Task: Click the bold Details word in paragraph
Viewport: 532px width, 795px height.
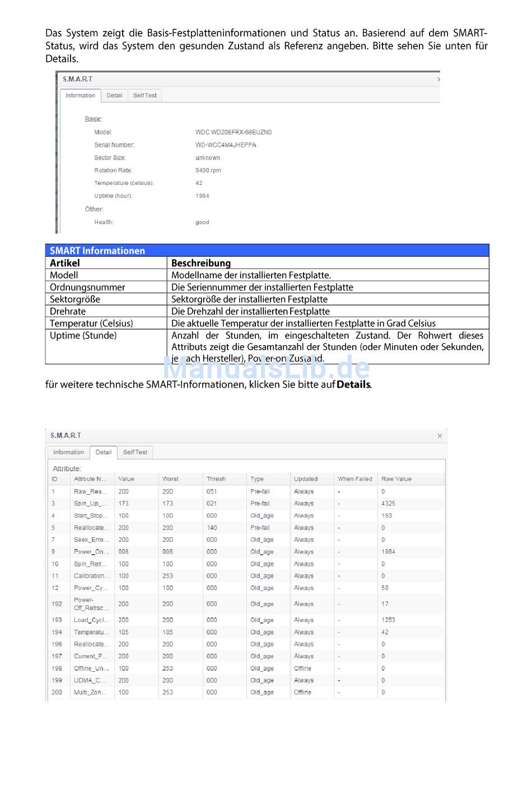Action: click(353, 385)
